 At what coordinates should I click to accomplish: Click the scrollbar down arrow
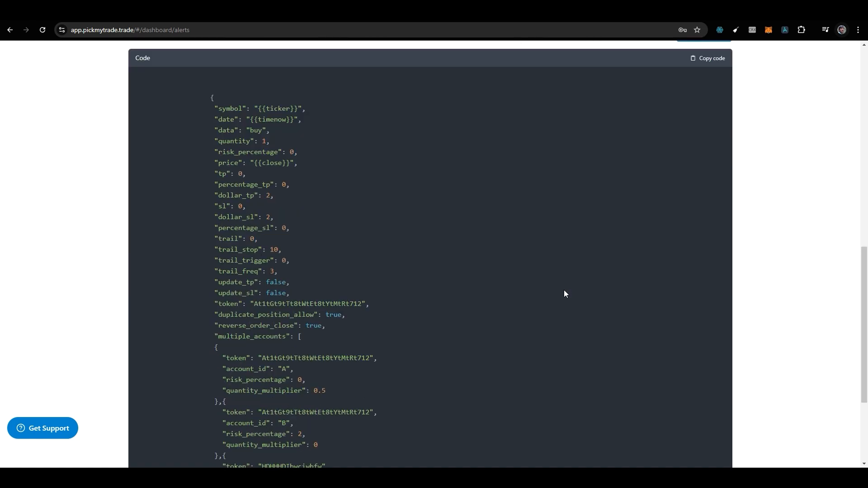click(x=864, y=464)
